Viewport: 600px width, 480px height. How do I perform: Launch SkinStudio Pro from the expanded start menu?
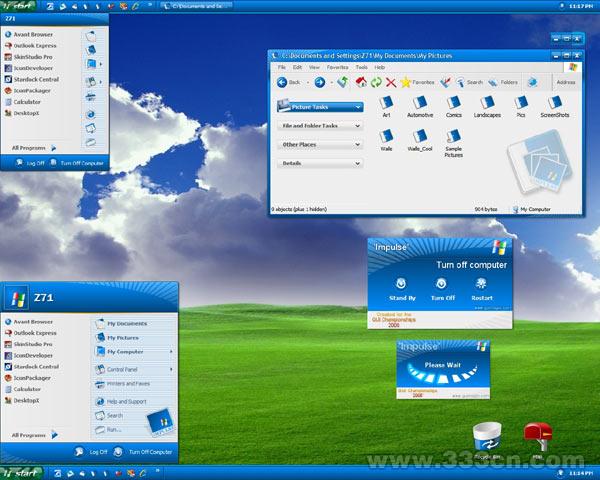pyautogui.click(x=28, y=344)
